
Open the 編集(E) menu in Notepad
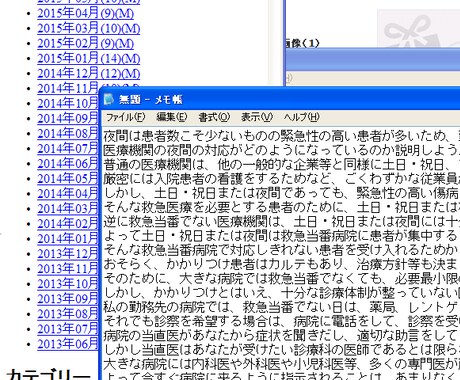pyautogui.click(x=172, y=117)
